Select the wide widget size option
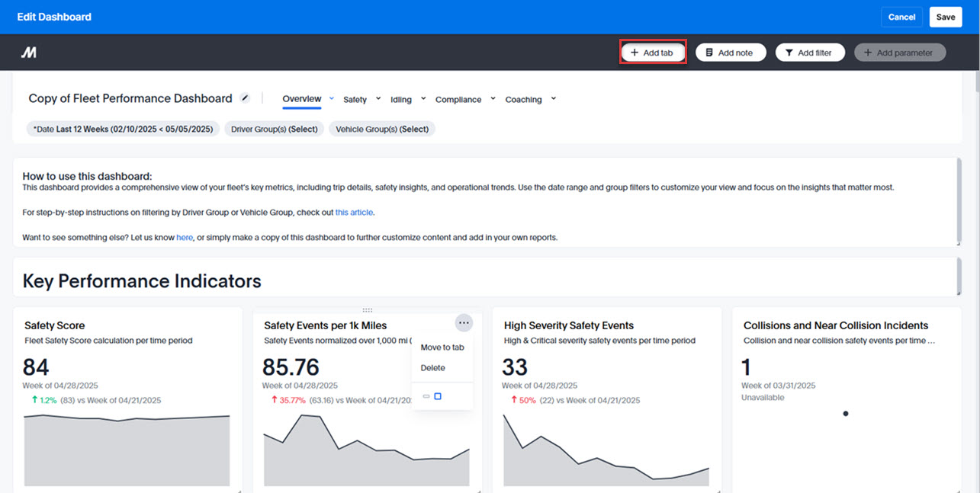 coord(426,396)
